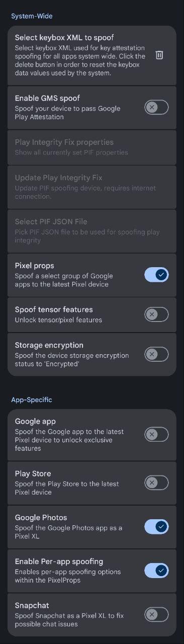Image resolution: width=184 pixels, height=644 pixels.
Task: Enable the Snapchat spoof toggle
Action: click(x=156, y=614)
